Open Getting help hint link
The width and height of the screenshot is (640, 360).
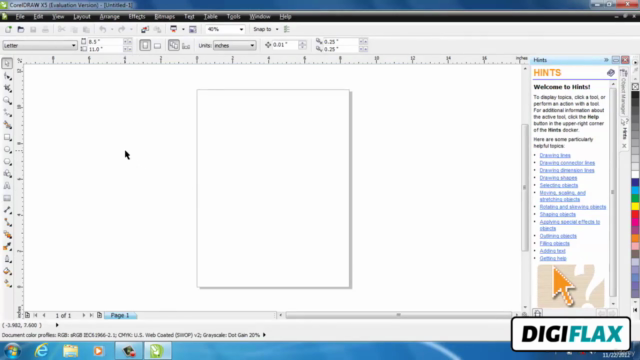553,258
